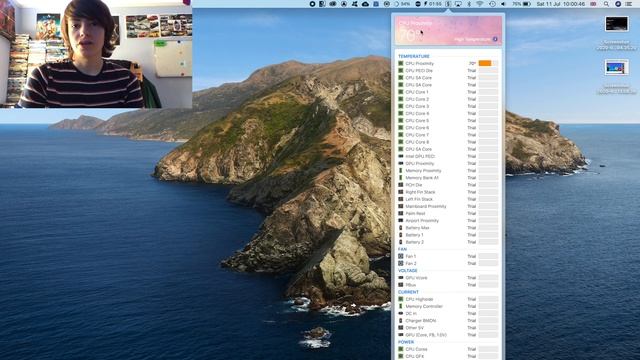
Task: Click the CPU Core 1 chip icon
Action: pyautogui.click(x=401, y=92)
